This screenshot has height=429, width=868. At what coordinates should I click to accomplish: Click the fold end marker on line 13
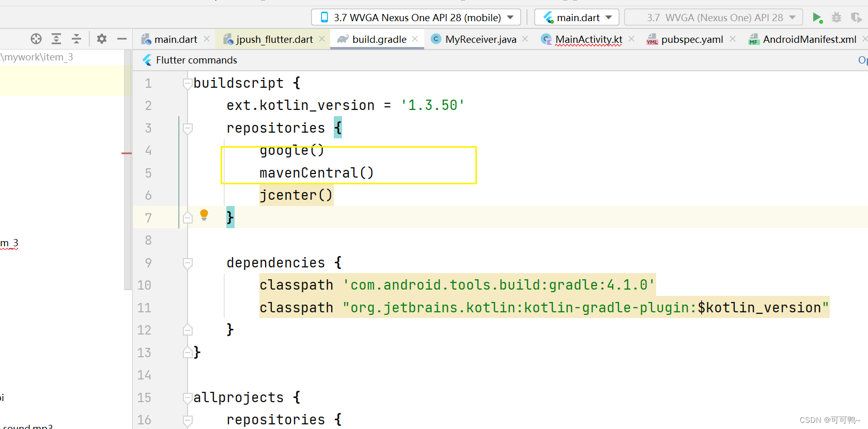tap(188, 353)
